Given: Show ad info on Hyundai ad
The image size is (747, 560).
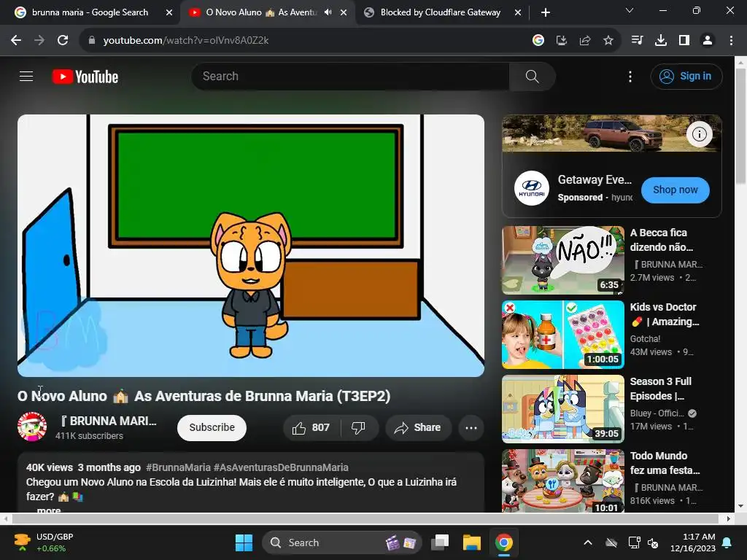Looking at the screenshot, I should pyautogui.click(x=699, y=134).
